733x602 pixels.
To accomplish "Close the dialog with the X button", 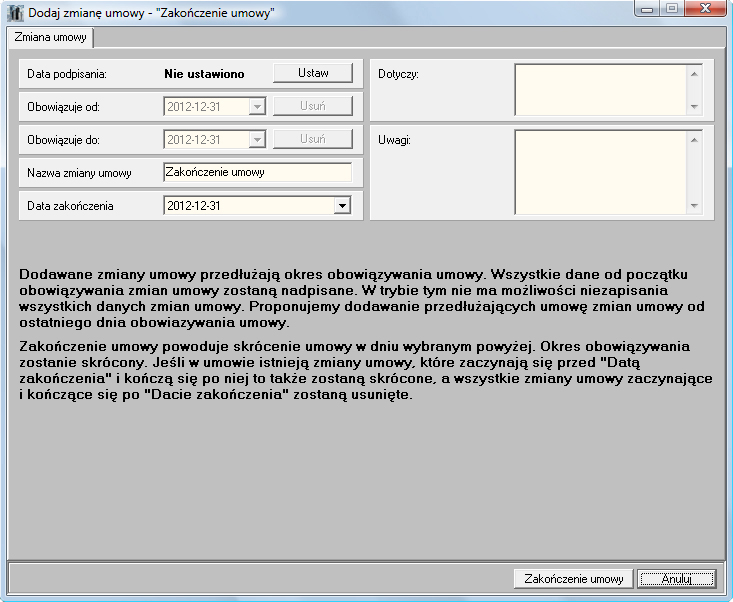I will 705,9.
